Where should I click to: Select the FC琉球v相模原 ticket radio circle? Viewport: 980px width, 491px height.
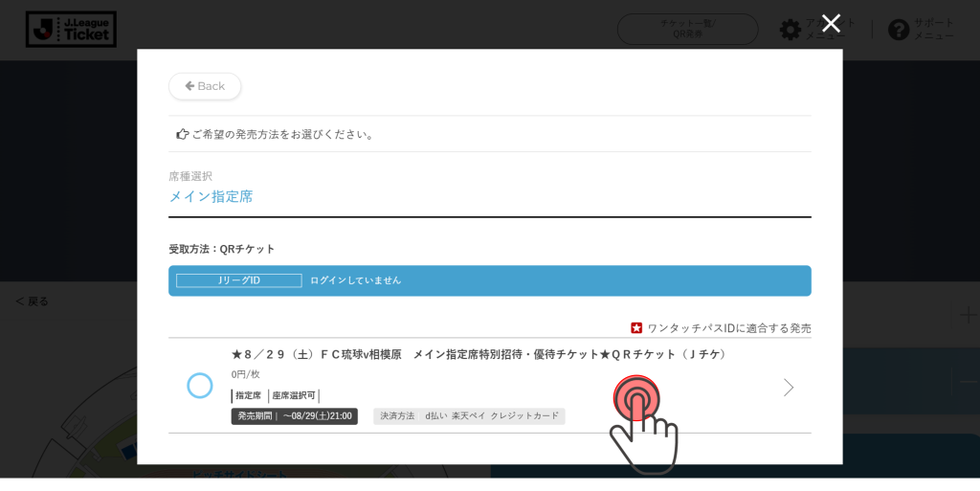(200, 386)
